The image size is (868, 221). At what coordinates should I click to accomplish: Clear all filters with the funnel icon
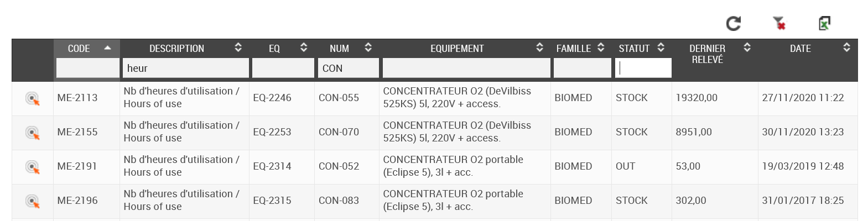pyautogui.click(x=779, y=23)
